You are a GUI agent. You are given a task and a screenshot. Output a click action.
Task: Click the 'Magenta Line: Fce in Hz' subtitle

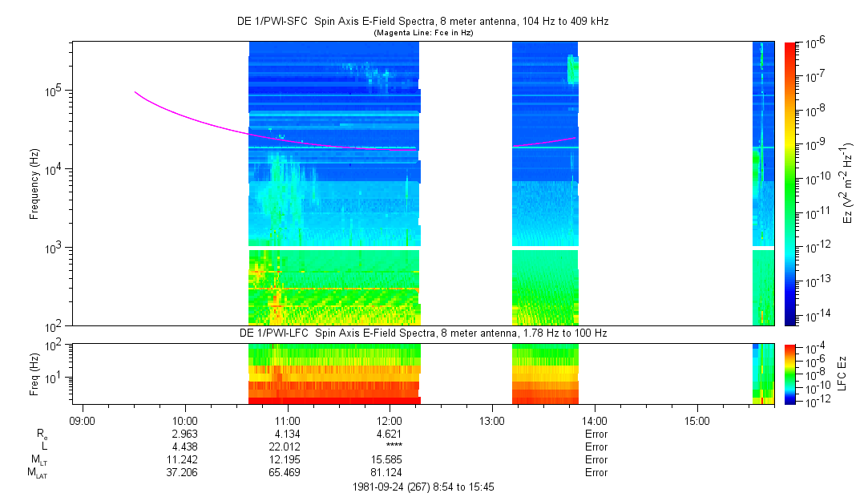coord(423,33)
